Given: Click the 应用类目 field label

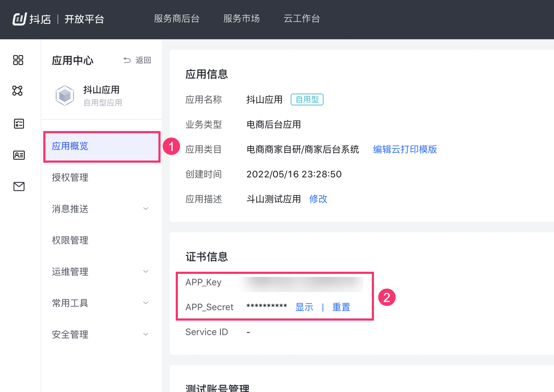Looking at the screenshot, I should pos(203,149).
